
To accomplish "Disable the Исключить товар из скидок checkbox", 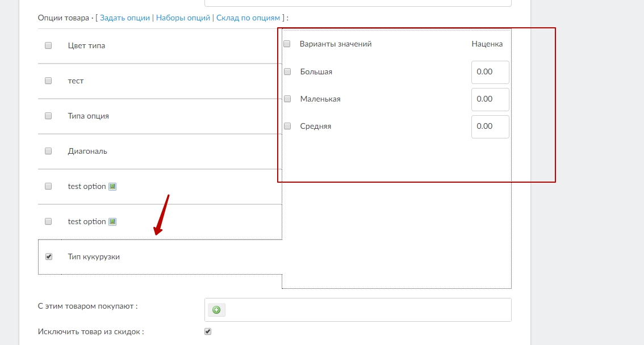I will (x=208, y=331).
